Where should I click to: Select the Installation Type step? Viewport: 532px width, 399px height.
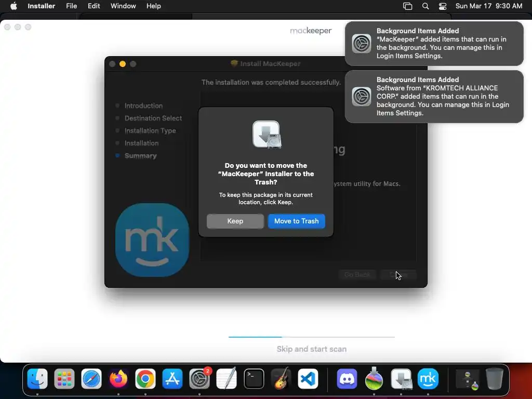click(x=150, y=130)
